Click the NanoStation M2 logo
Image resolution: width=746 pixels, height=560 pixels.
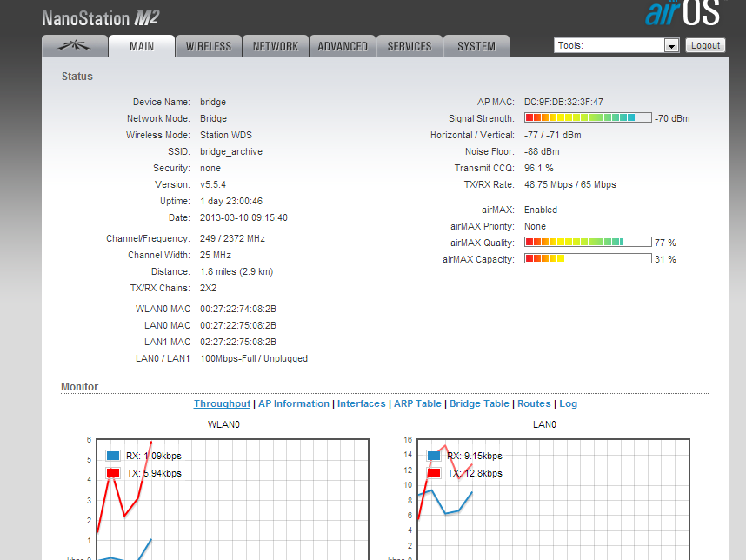(x=101, y=17)
